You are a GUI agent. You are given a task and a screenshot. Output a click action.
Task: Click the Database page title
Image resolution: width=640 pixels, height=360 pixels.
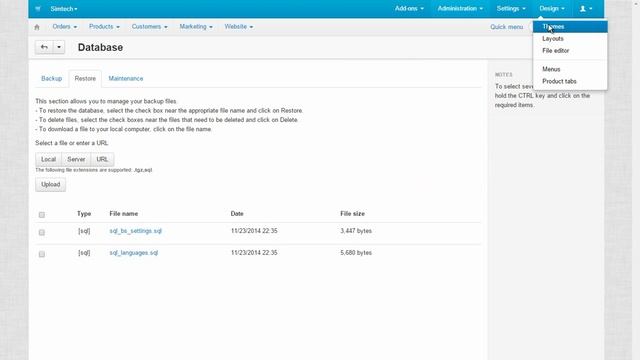coord(100,47)
